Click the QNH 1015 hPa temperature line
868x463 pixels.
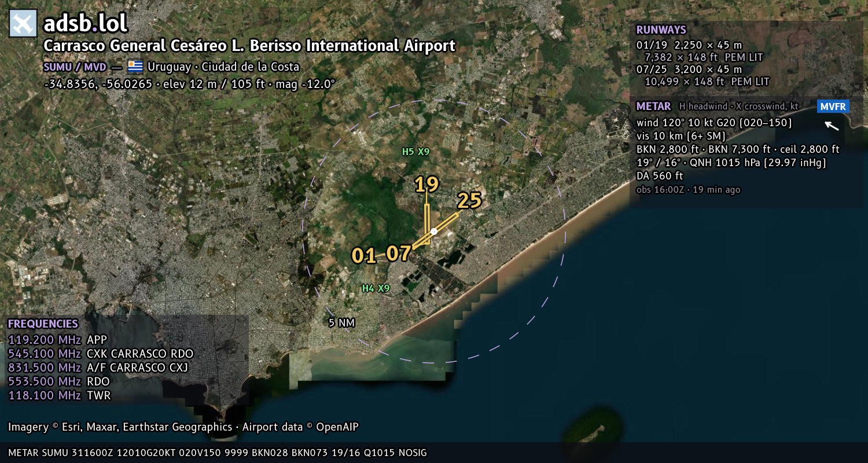[731, 163]
